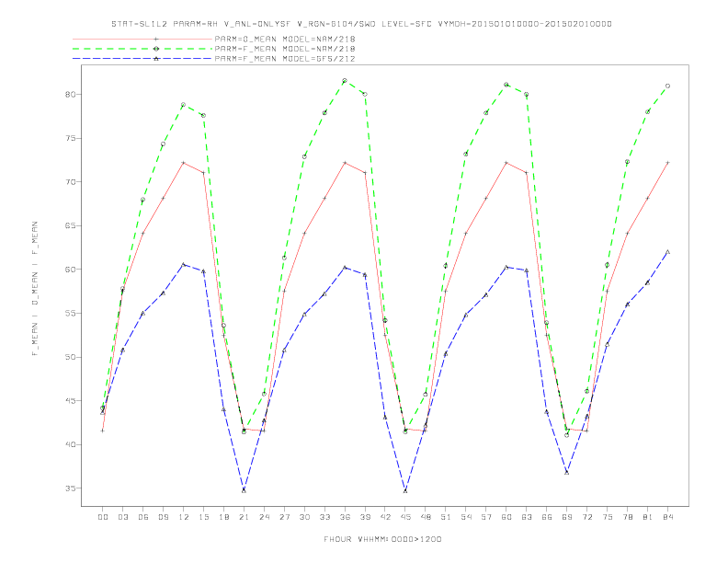The image size is (728, 563).
Task: Click y-axis tick label 50
Action: click(70, 357)
